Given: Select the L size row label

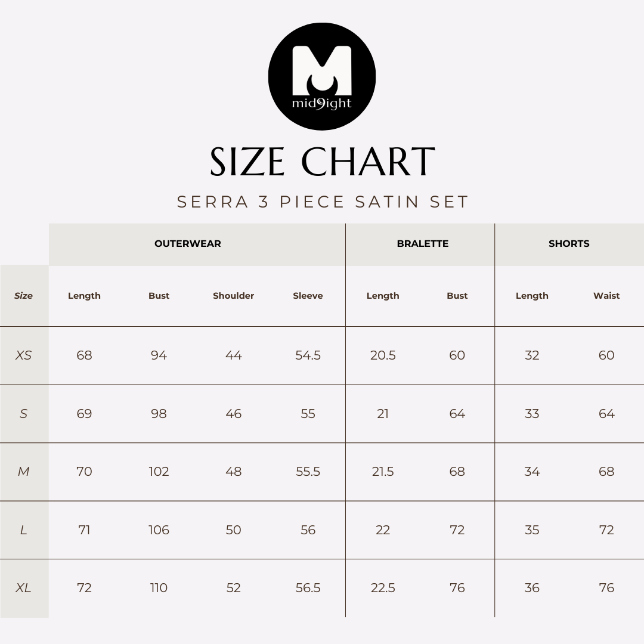Looking at the screenshot, I should pos(24,530).
